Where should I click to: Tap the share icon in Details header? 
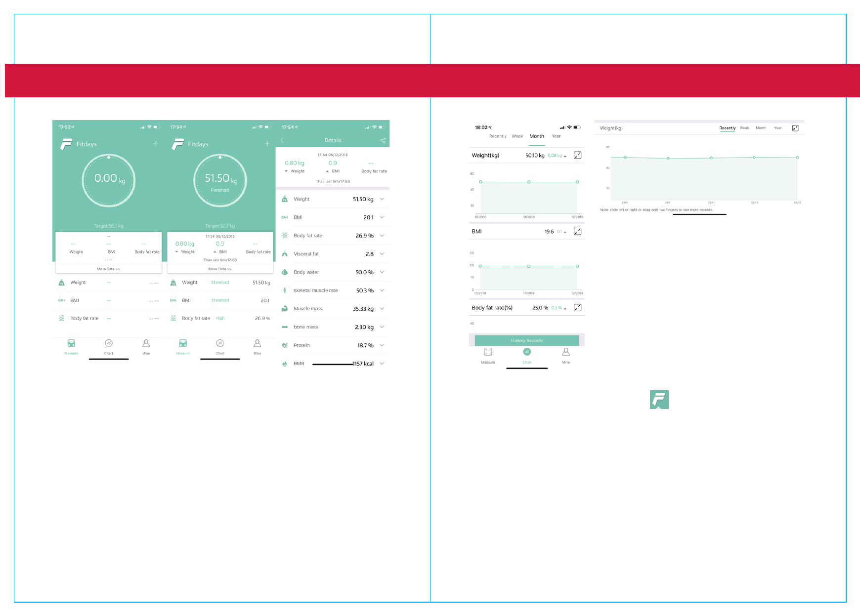pos(383,141)
